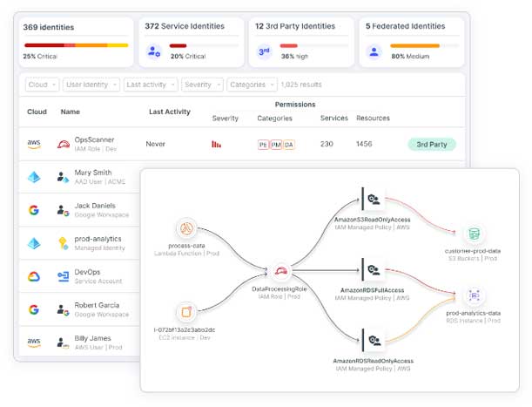Click the AmazonRDSReadOnlyAccess policy icon

(x=373, y=340)
